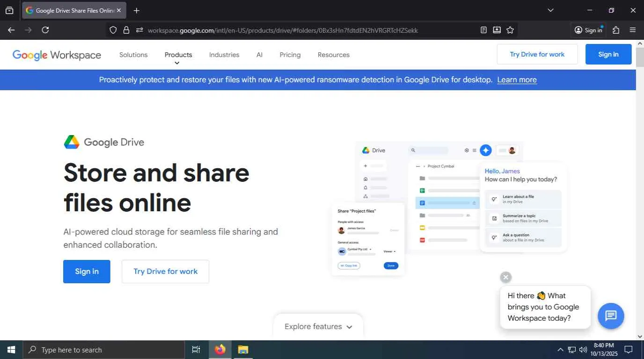This screenshot has height=359, width=644.
Task: Click the header Sign in button
Action: tap(608, 54)
